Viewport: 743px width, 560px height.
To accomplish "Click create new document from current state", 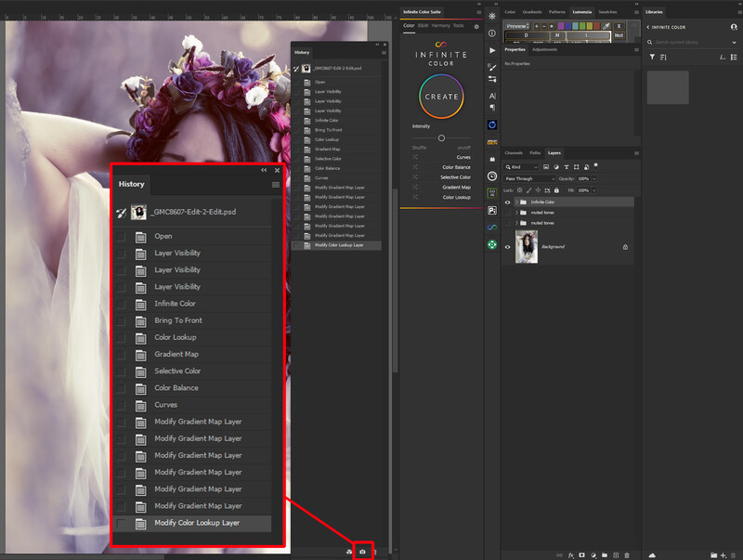I will [349, 552].
